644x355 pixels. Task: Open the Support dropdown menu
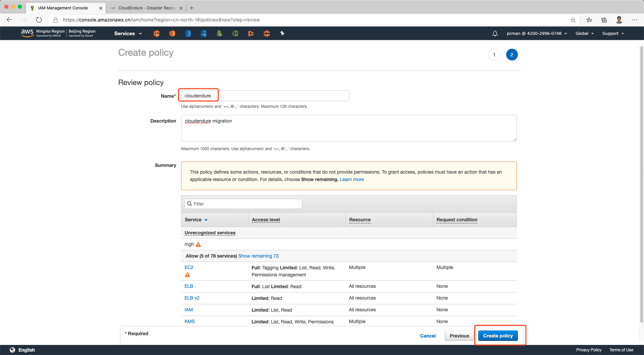[x=613, y=34]
